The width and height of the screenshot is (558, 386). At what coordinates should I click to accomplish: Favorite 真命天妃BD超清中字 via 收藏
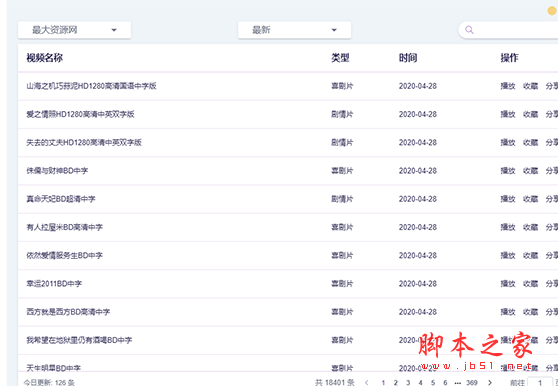pyautogui.click(x=531, y=199)
